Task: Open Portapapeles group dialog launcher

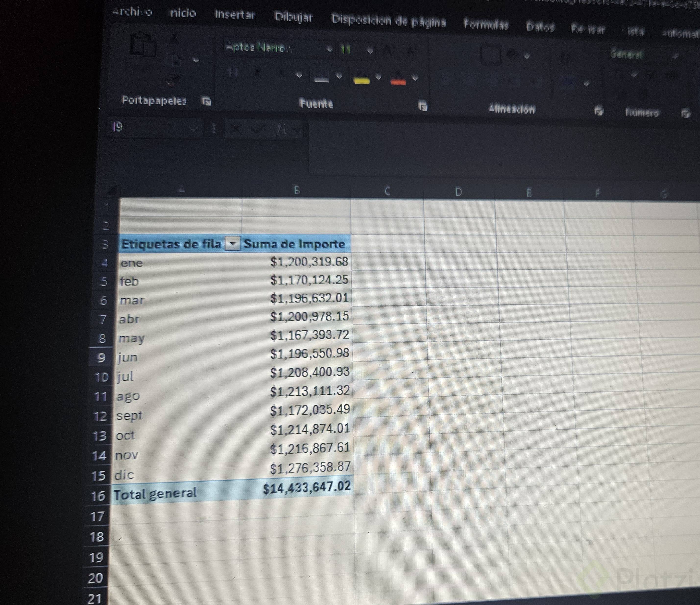Action: click(206, 101)
